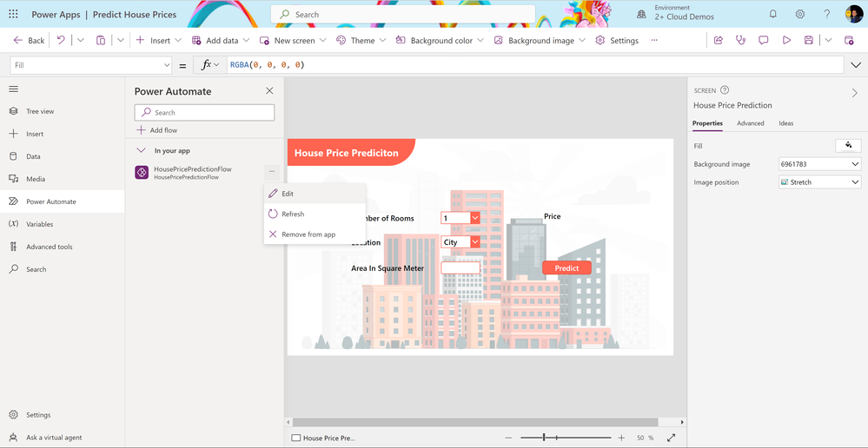The height and width of the screenshot is (448, 868).
Task: Click the top Search box
Action: coord(403,15)
